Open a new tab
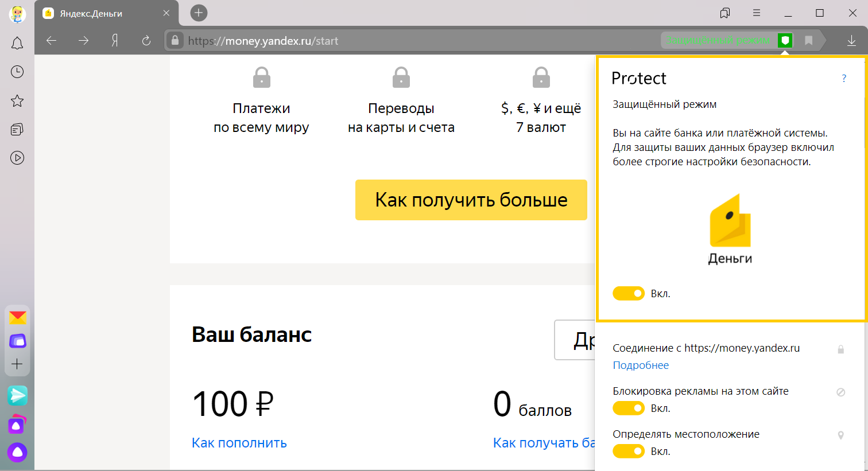The image size is (868, 471). (199, 13)
